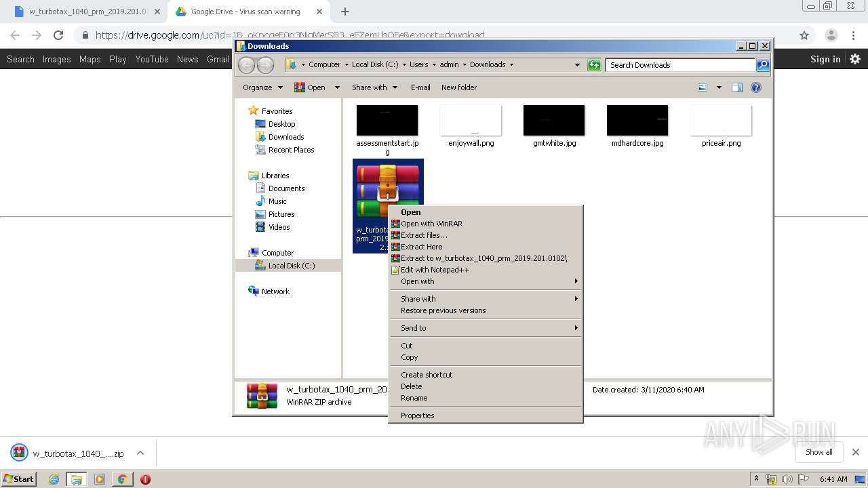Select Local Disk (C:) in navigation pane

pos(285,266)
